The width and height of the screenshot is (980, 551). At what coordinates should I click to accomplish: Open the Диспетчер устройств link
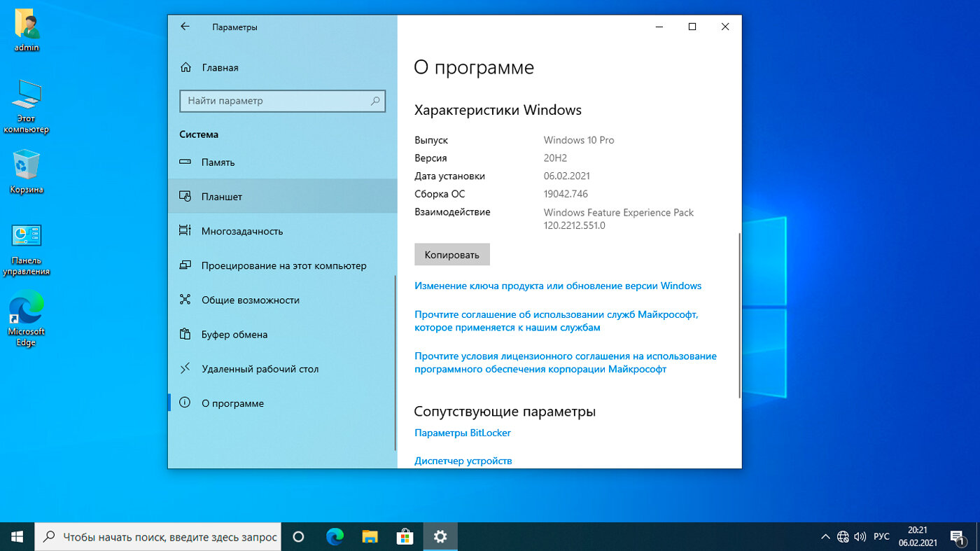coord(463,461)
